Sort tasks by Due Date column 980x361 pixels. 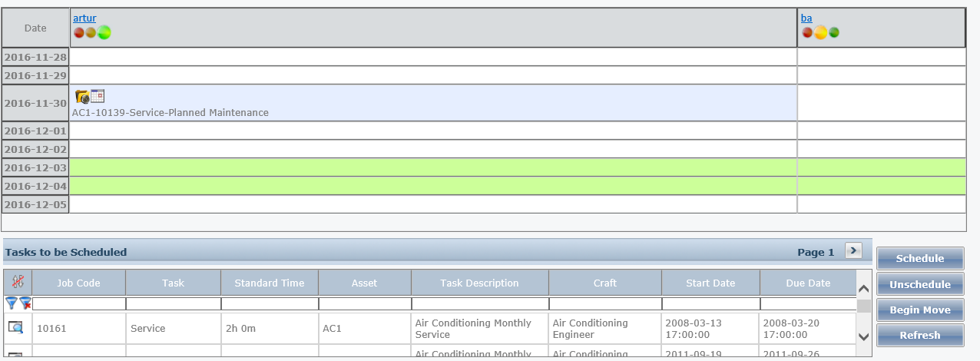[x=807, y=283]
